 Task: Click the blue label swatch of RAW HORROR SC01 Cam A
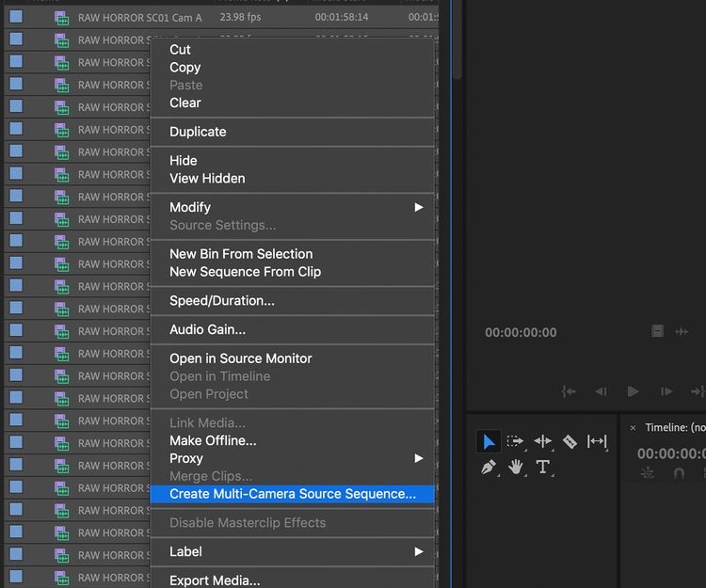click(16, 17)
